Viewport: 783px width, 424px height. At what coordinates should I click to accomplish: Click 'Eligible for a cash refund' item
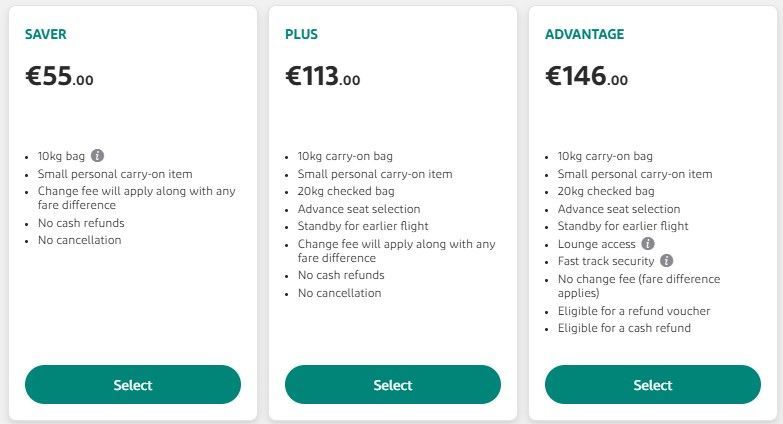(x=624, y=328)
